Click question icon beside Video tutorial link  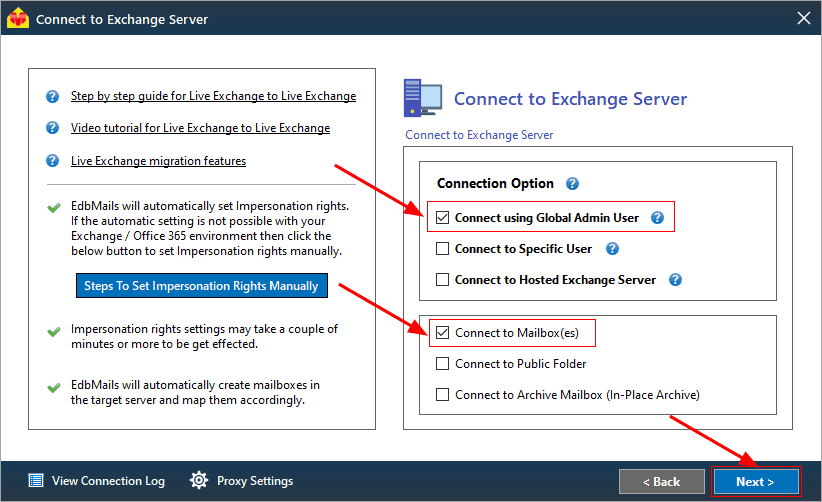pos(52,127)
